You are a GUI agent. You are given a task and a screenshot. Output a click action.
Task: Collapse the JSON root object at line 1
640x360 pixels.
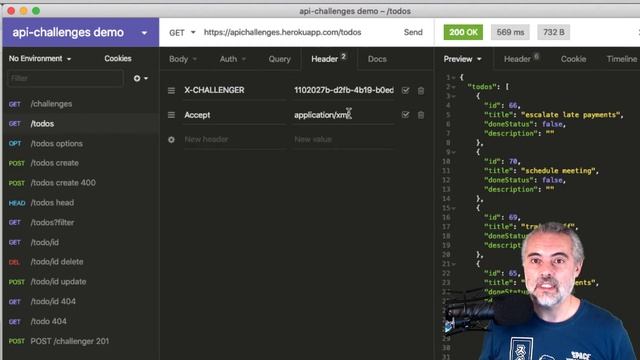[x=453, y=78]
